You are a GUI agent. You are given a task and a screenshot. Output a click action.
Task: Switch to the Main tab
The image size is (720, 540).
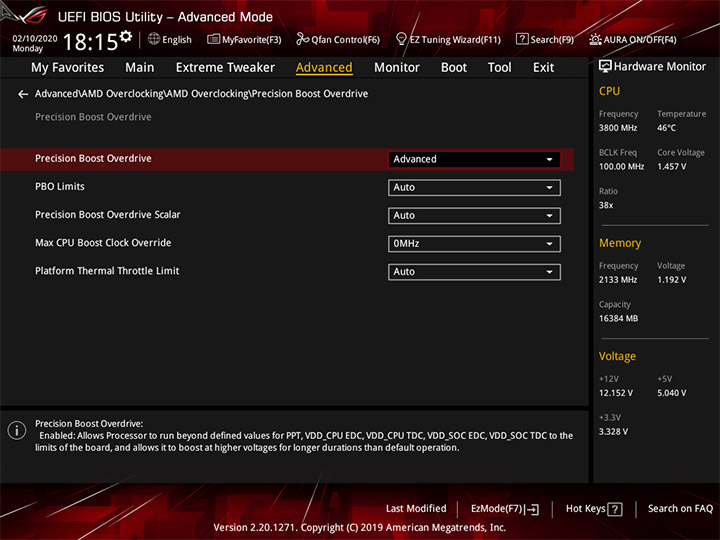(x=140, y=68)
